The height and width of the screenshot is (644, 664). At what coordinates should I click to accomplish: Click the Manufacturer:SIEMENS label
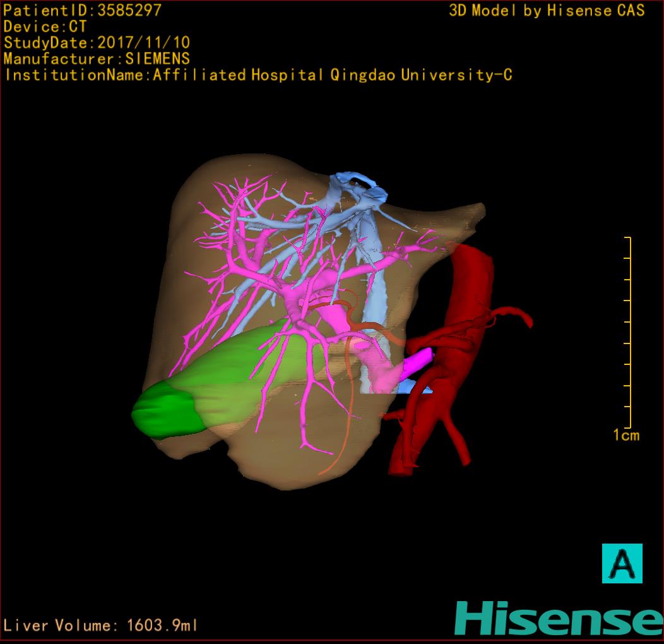(97, 59)
